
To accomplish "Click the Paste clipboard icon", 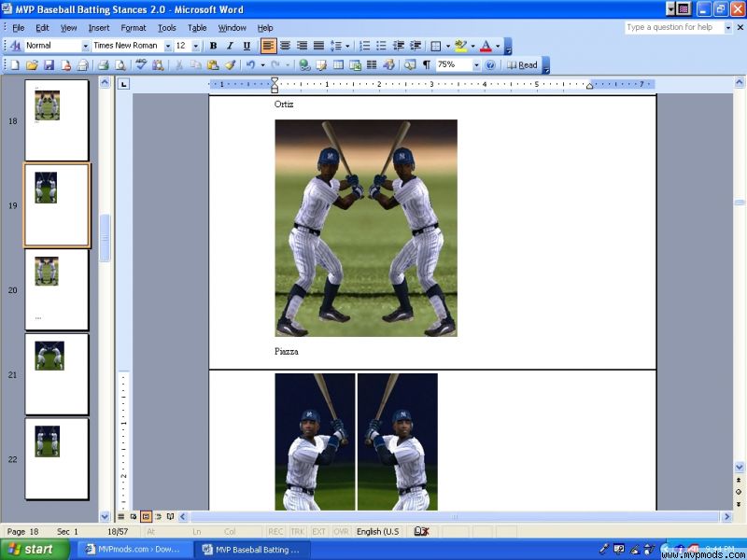I will (x=213, y=64).
